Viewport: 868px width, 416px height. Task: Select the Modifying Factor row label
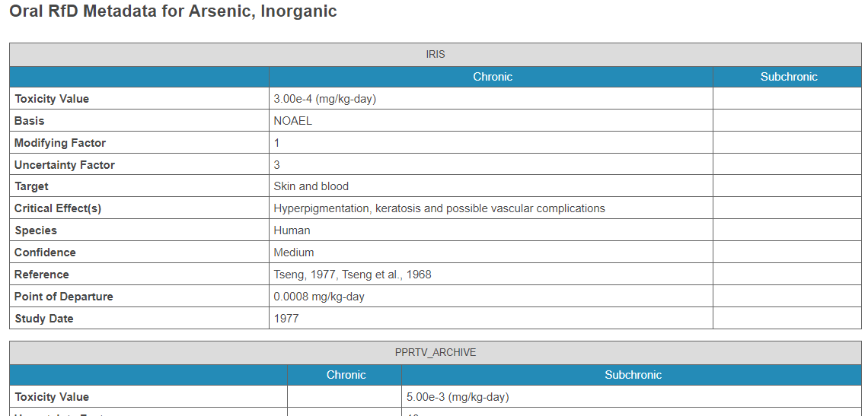60,143
